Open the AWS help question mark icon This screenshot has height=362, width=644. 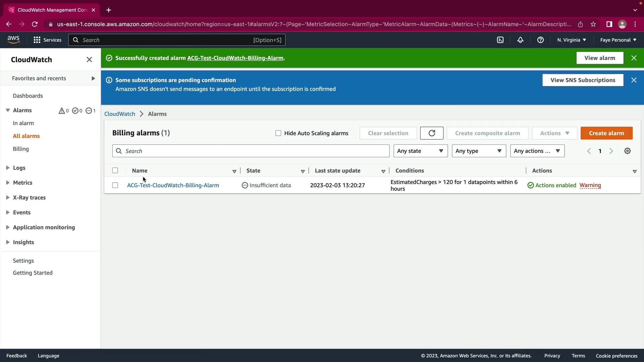click(x=540, y=40)
